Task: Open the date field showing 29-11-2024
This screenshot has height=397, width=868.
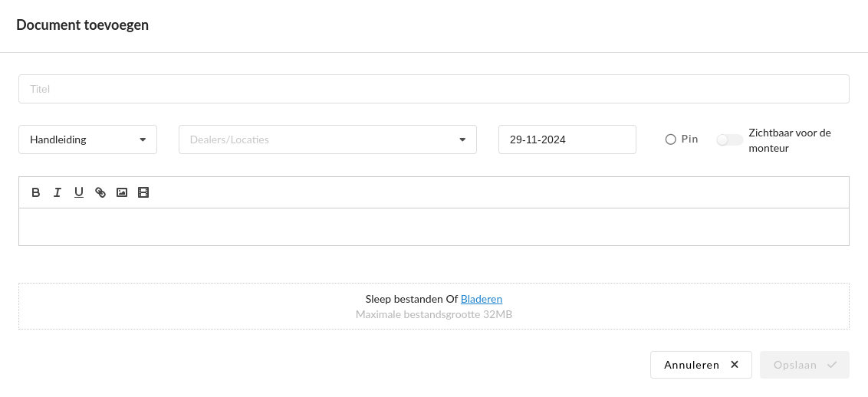Action: coord(567,139)
